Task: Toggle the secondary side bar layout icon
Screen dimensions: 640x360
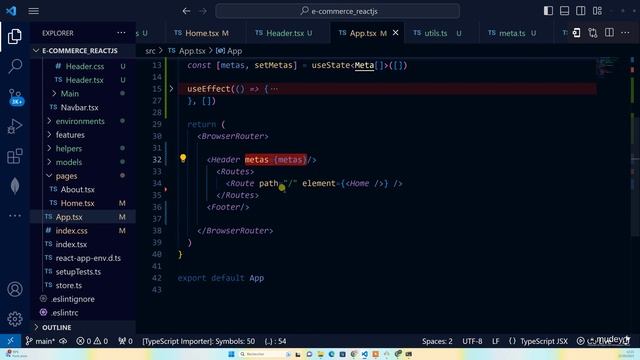Action: click(580, 11)
